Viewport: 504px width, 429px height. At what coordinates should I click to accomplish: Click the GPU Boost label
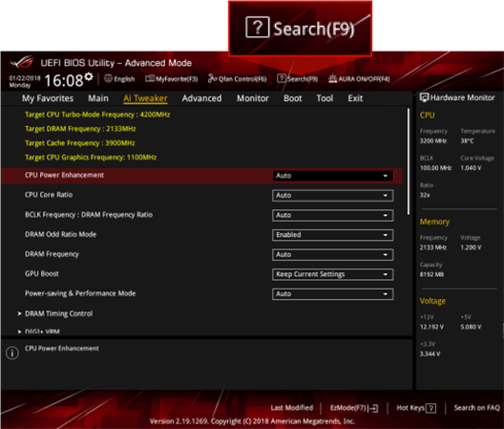pos(42,273)
